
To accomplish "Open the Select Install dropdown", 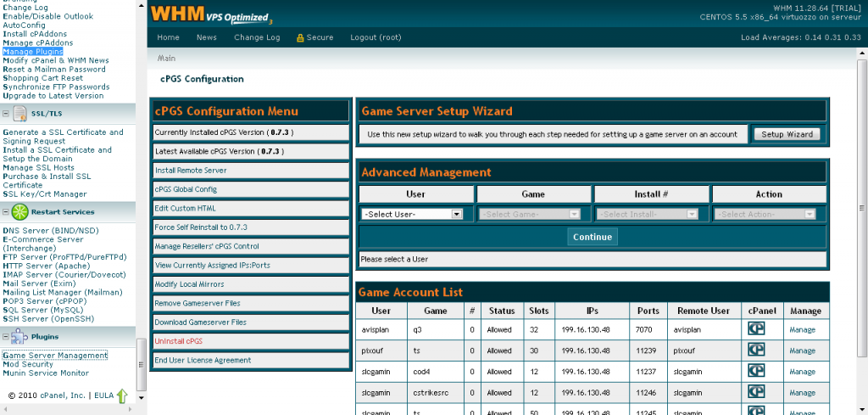I will click(647, 214).
